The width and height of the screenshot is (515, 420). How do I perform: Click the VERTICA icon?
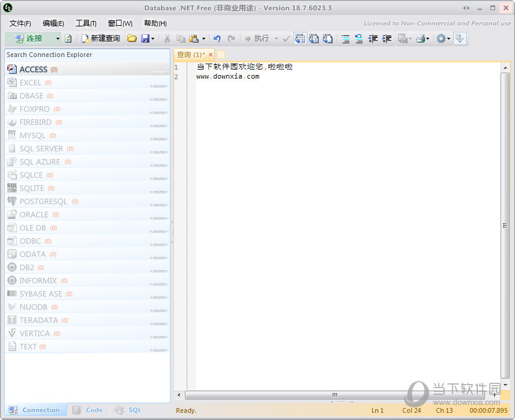12,333
